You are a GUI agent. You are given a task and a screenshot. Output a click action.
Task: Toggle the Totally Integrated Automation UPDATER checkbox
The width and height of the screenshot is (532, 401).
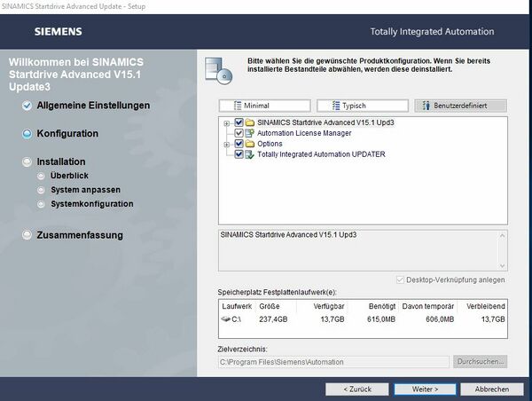pos(239,154)
